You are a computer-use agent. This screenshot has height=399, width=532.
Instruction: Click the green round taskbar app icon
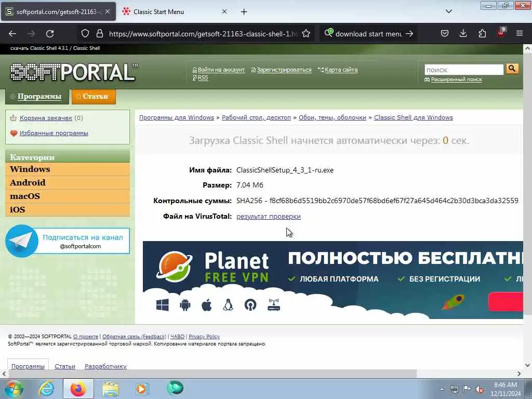tap(175, 388)
